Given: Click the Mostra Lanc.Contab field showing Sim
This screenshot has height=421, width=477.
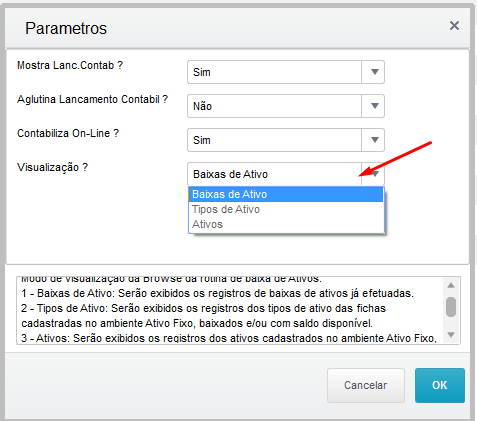Looking at the screenshot, I should point(274,72).
